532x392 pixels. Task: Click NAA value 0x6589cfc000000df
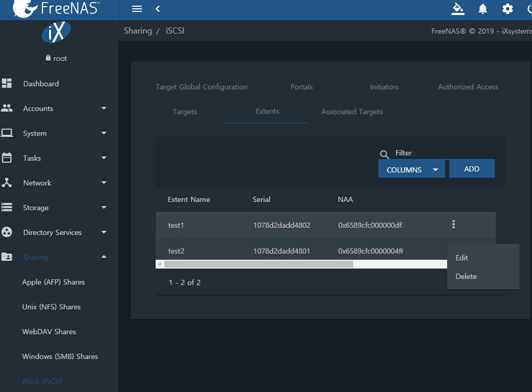371,225
